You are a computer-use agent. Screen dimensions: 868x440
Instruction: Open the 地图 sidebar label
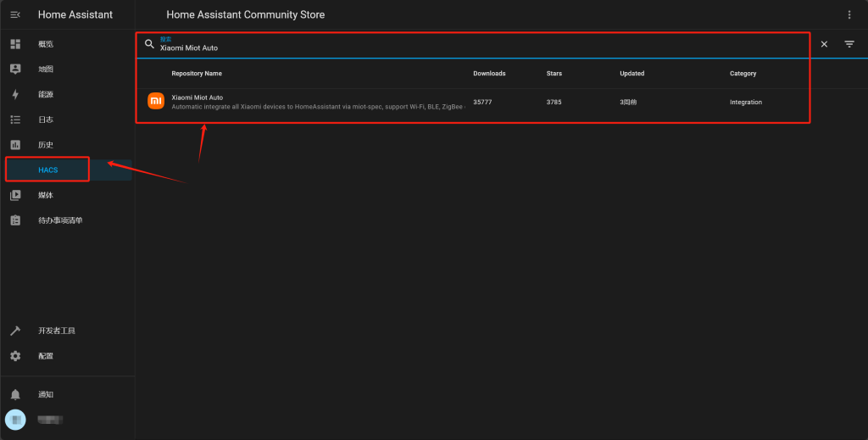pyautogui.click(x=46, y=70)
